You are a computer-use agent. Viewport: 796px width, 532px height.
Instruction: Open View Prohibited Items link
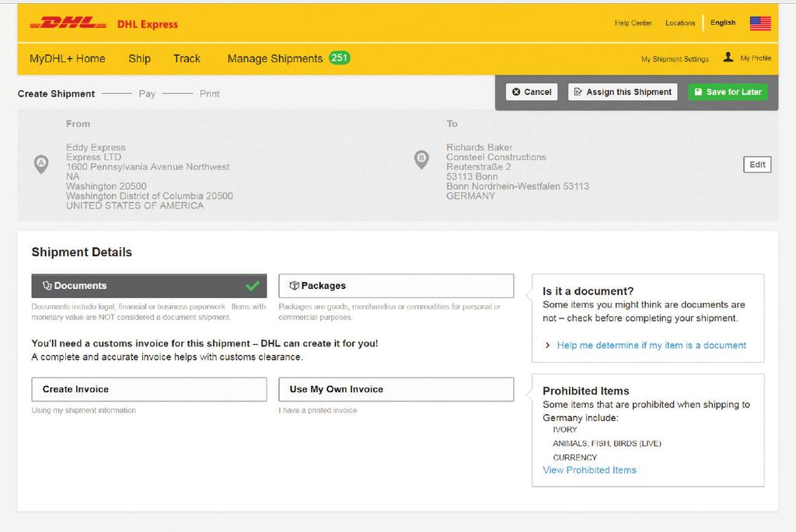click(x=589, y=470)
